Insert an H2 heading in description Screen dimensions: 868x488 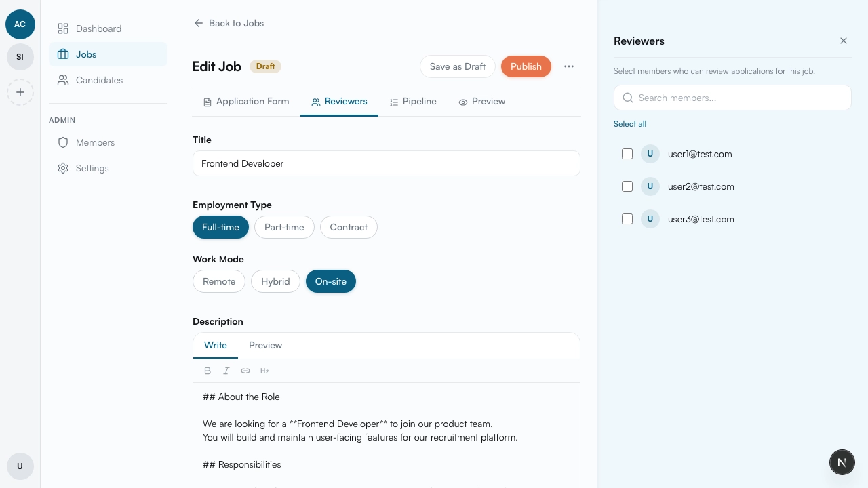pos(264,371)
